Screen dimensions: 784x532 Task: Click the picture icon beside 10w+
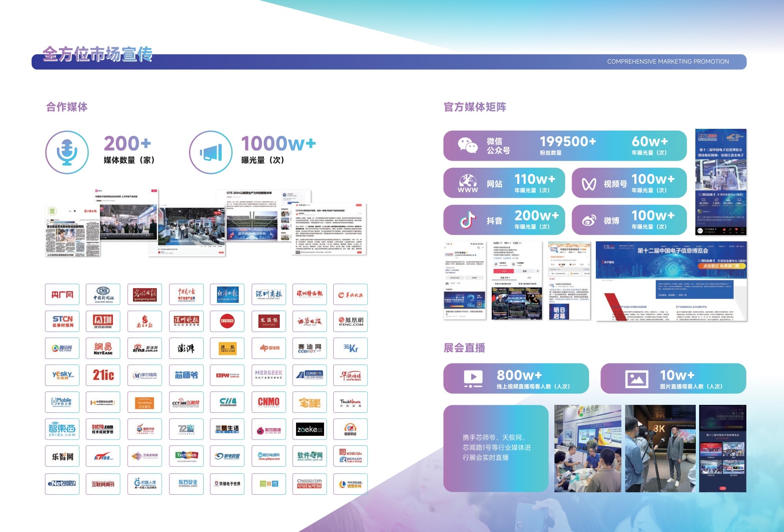pyautogui.click(x=636, y=379)
